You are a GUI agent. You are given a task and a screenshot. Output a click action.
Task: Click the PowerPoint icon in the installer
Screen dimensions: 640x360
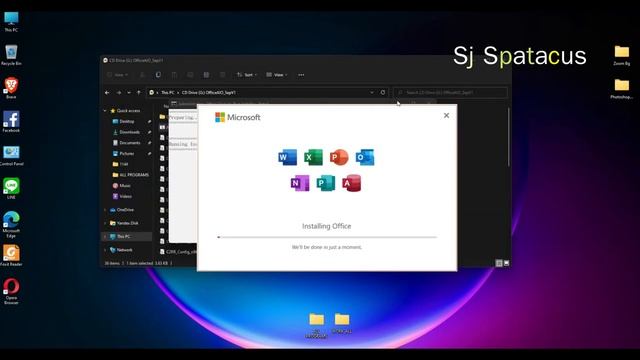click(339, 157)
